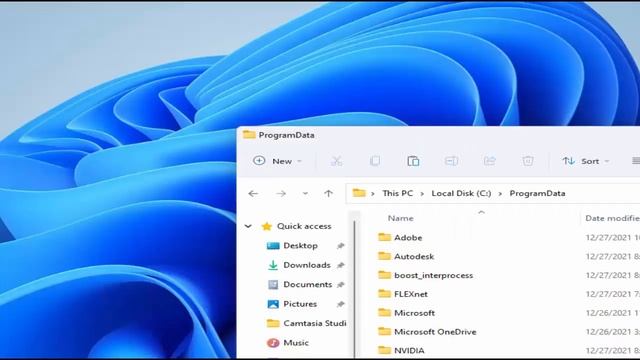Click the pin icon beside Documents
Image resolution: width=640 pixels, height=360 pixels.
click(x=340, y=284)
